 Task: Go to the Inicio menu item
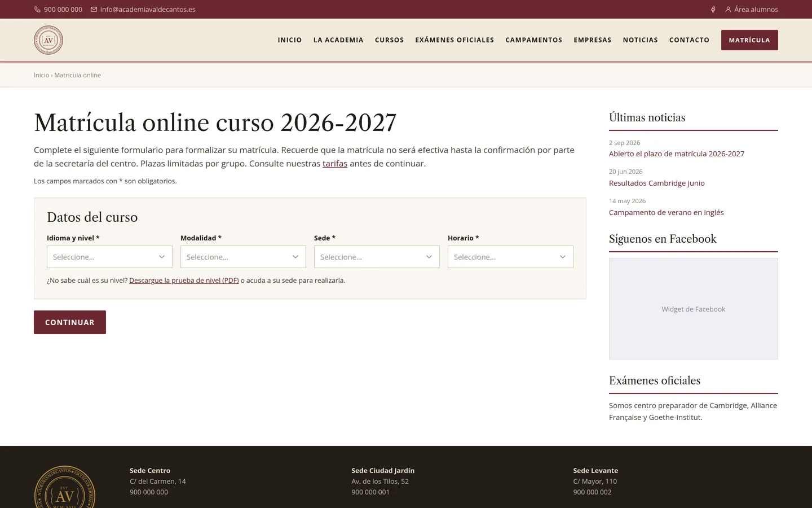coord(290,40)
